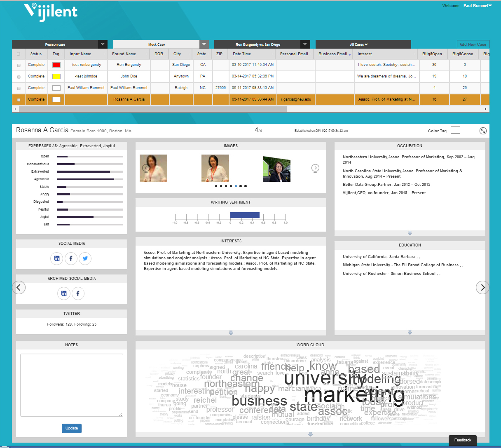The height and width of the screenshot is (448, 501).
Task: Go to the previous person profile arrow
Action: pyautogui.click(x=19, y=287)
